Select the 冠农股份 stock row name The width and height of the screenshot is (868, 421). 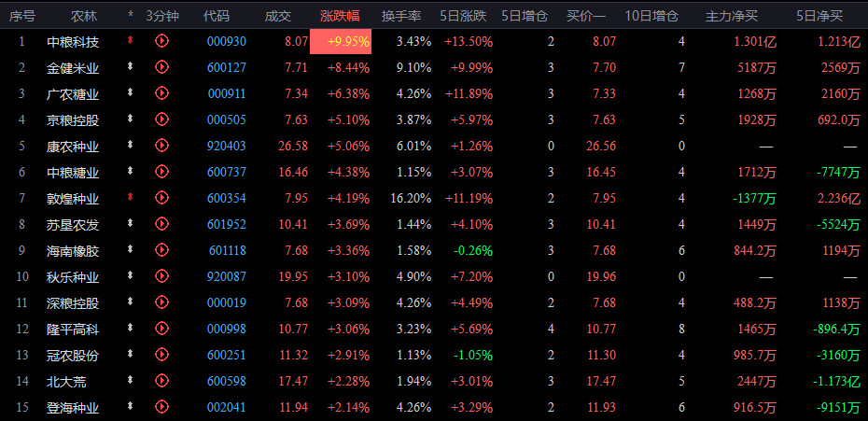73,356
